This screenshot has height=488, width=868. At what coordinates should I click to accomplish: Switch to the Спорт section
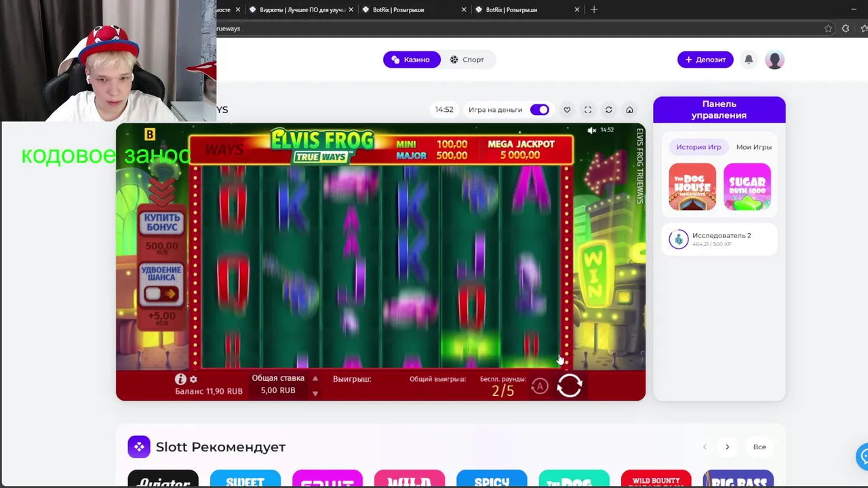[x=467, y=60]
